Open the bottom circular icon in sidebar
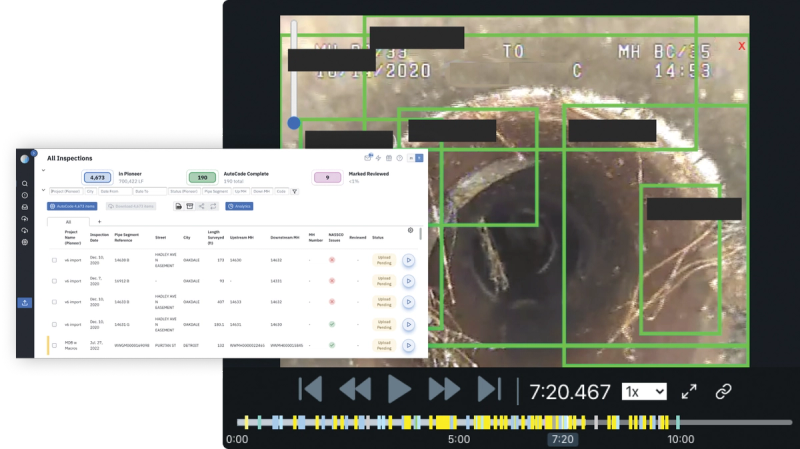 [24, 242]
